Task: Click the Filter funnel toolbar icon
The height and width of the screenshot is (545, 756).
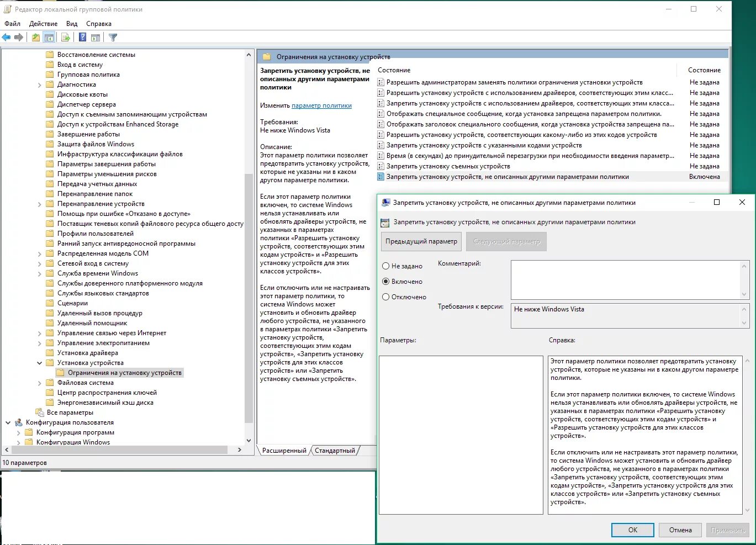Action: click(113, 38)
